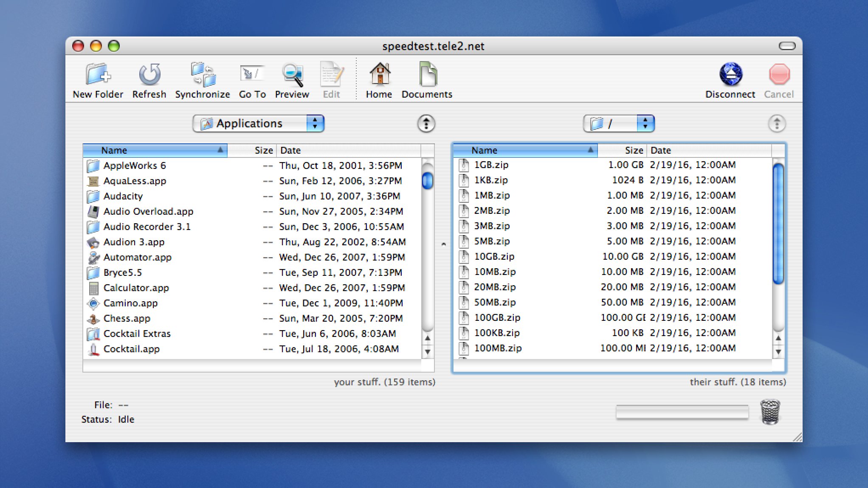This screenshot has width=868, height=488.
Task: Select 100GB.zip in remote list
Action: [x=612, y=317]
